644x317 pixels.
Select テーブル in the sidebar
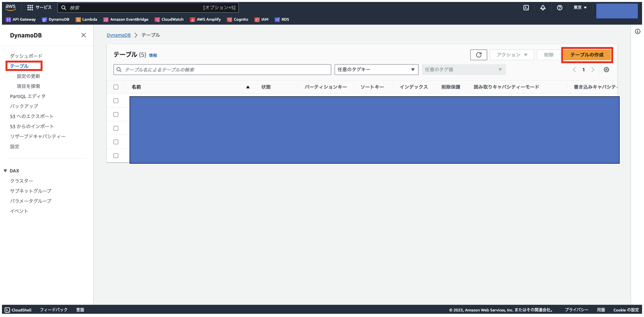(19, 66)
